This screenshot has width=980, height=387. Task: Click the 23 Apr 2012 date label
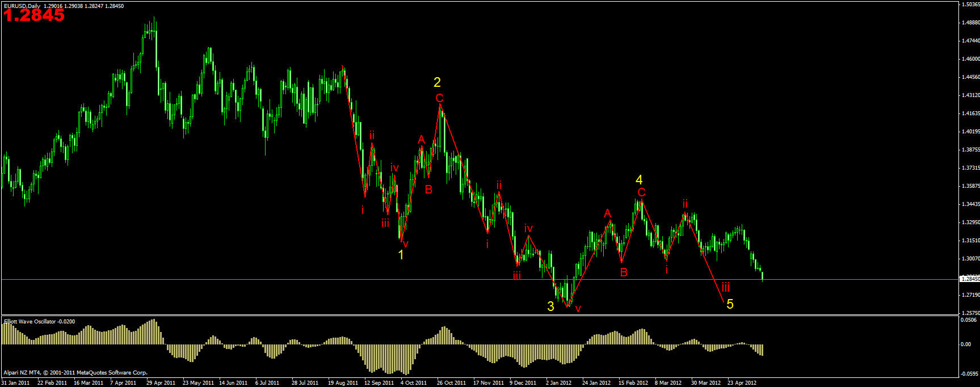[742, 383]
